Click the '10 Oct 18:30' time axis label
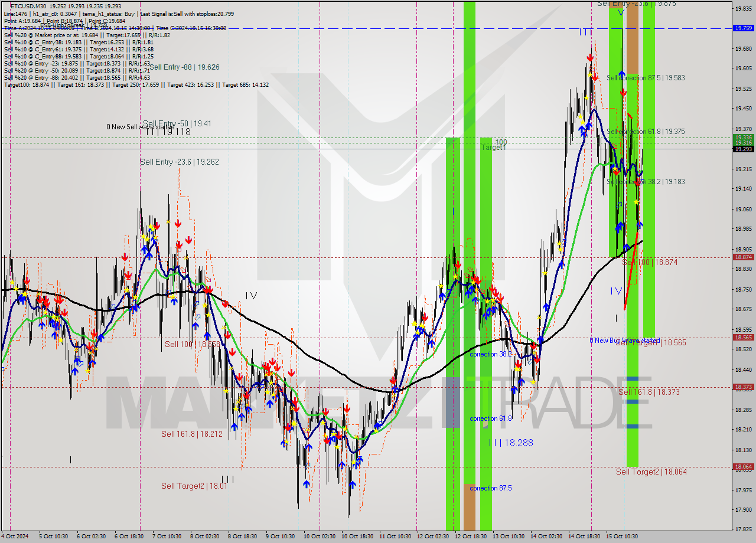Screen dimensions: 756x543 pos(356,537)
